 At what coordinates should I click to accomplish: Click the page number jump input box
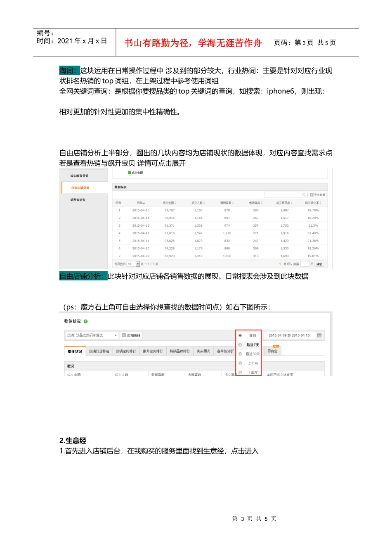(305, 264)
